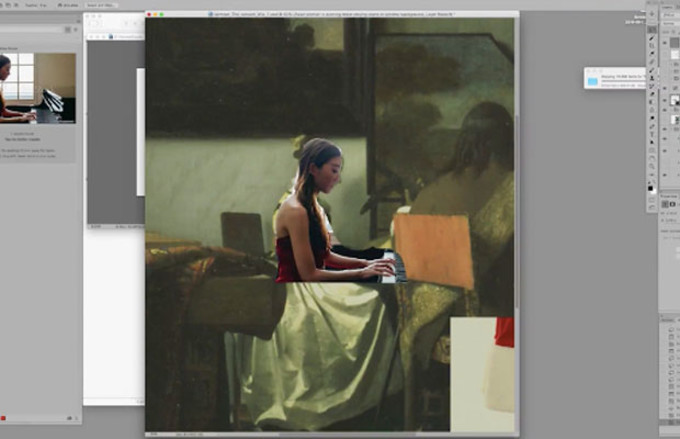Select the Clone Stamp tool
680x439 pixels.
pos(652,78)
